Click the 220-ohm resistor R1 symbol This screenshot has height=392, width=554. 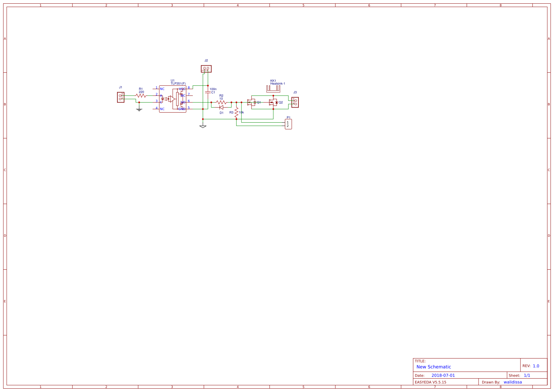(141, 95)
